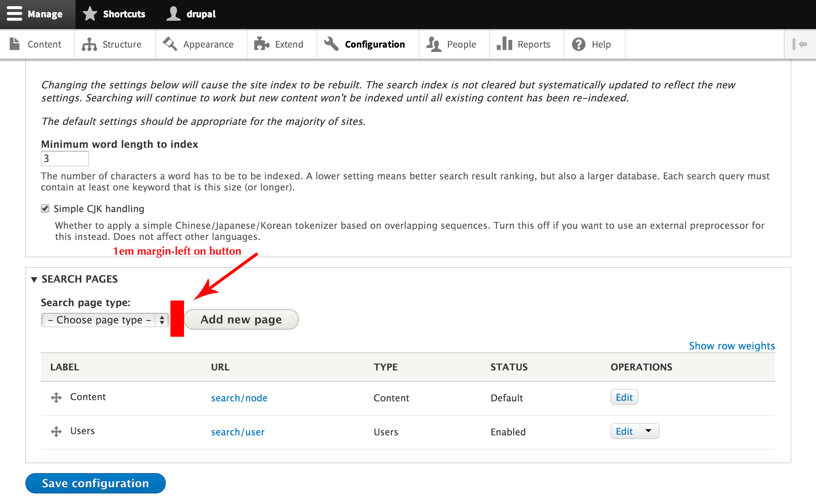Click the Manage hamburger menu icon
The height and width of the screenshot is (504, 816).
coord(14,14)
